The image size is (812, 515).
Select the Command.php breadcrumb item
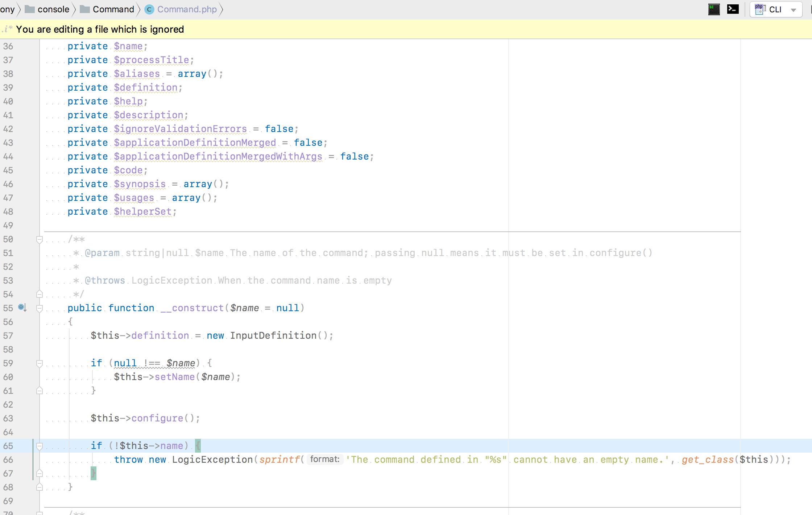click(187, 9)
